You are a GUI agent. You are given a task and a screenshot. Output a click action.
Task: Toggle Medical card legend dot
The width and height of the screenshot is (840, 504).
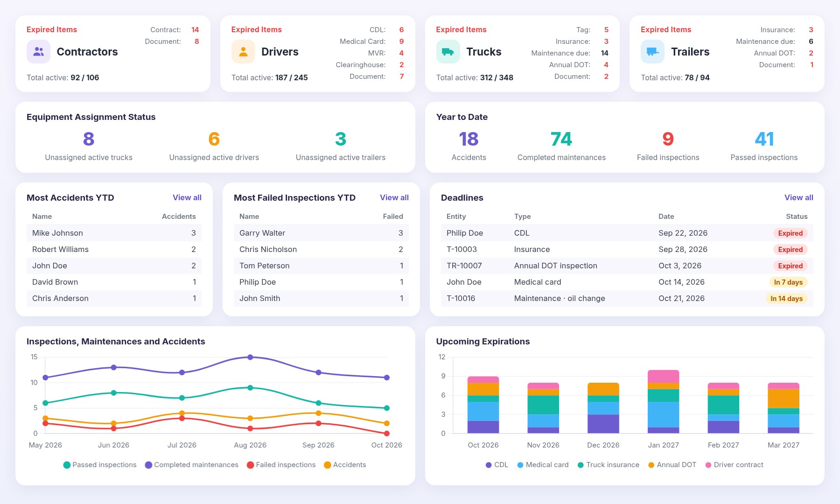(520, 465)
